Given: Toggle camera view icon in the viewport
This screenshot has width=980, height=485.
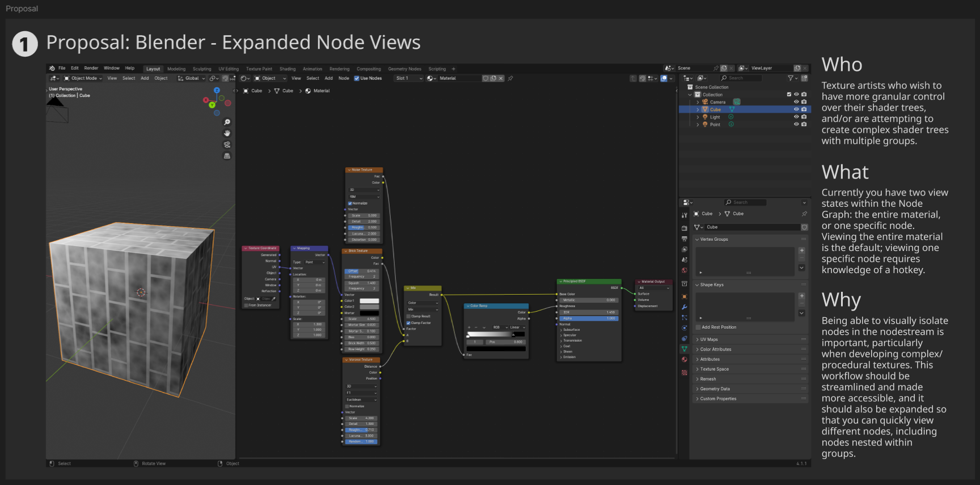Looking at the screenshot, I should point(227,144).
